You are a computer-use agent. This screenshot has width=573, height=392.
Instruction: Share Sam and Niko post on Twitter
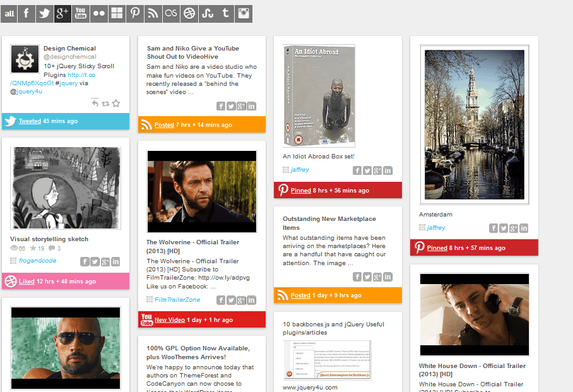click(231, 106)
